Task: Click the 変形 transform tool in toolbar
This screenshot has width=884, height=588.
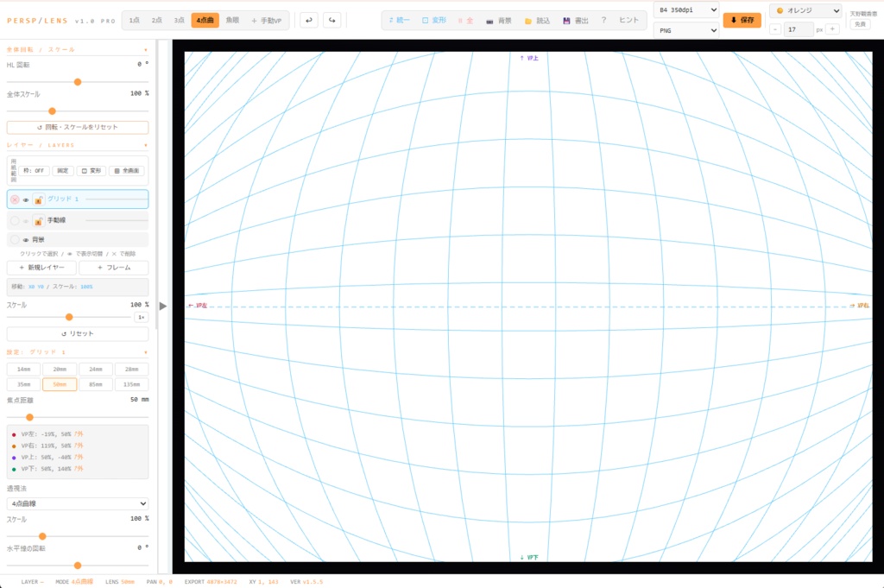Action: coord(434,21)
